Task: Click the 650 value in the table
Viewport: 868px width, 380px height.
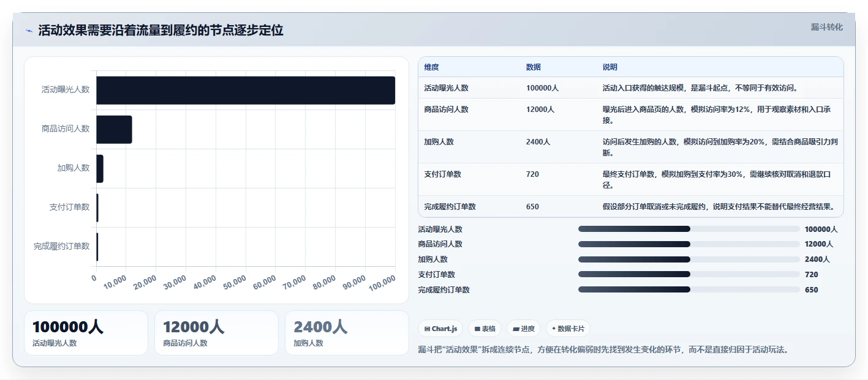Action: tap(532, 207)
